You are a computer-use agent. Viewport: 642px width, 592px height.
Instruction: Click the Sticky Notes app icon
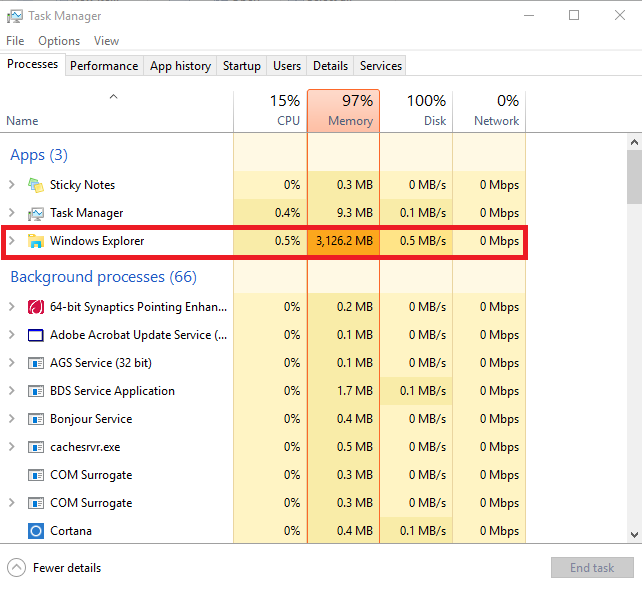click(x=36, y=185)
